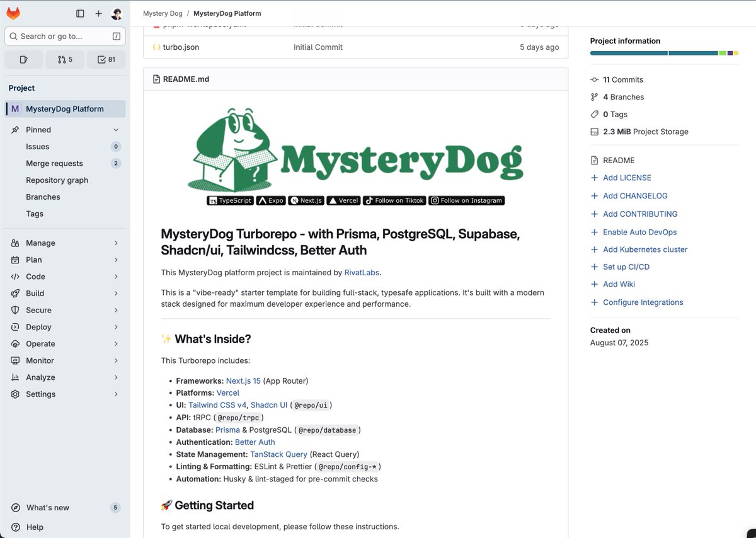Click Follow on Instagram badge
This screenshot has width=756, height=538.
pyautogui.click(x=466, y=200)
